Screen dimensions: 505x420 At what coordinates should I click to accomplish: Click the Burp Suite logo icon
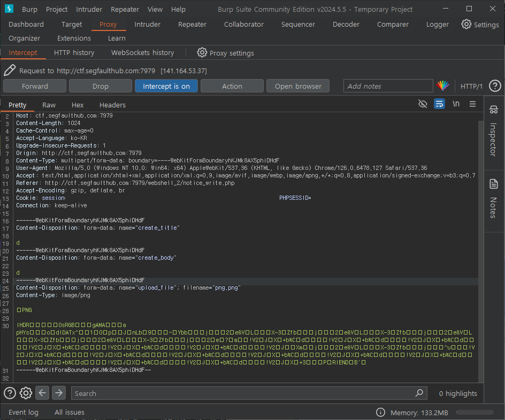tap(9, 9)
